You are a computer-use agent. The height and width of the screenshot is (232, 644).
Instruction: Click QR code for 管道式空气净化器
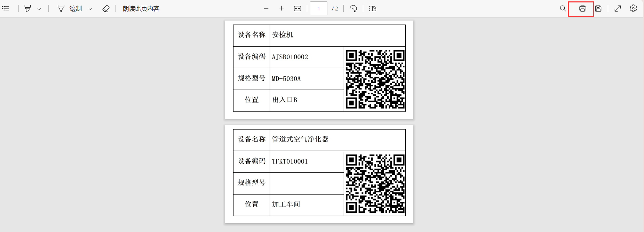tap(375, 184)
